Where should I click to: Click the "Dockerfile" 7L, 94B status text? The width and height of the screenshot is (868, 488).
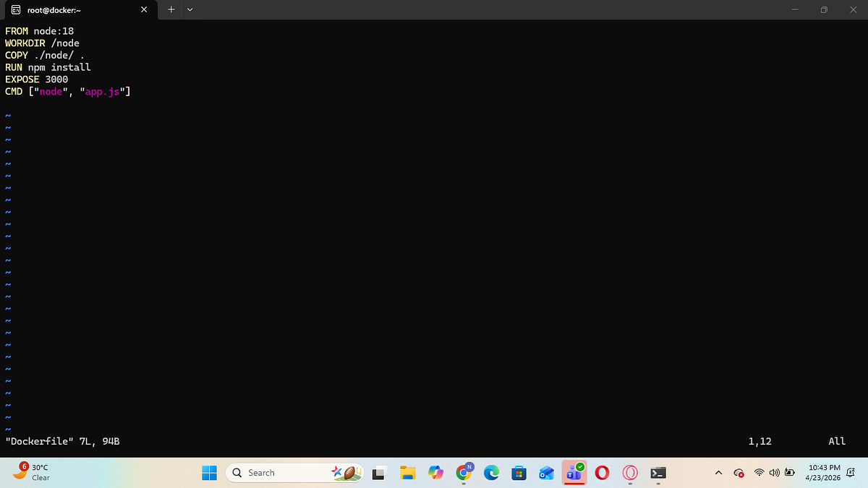pyautogui.click(x=62, y=441)
